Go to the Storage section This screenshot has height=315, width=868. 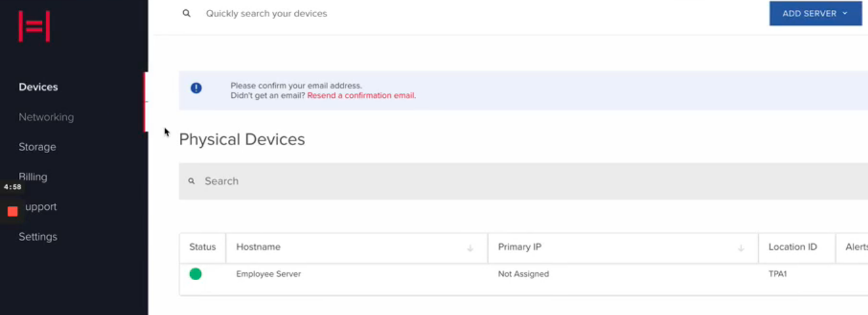37,147
